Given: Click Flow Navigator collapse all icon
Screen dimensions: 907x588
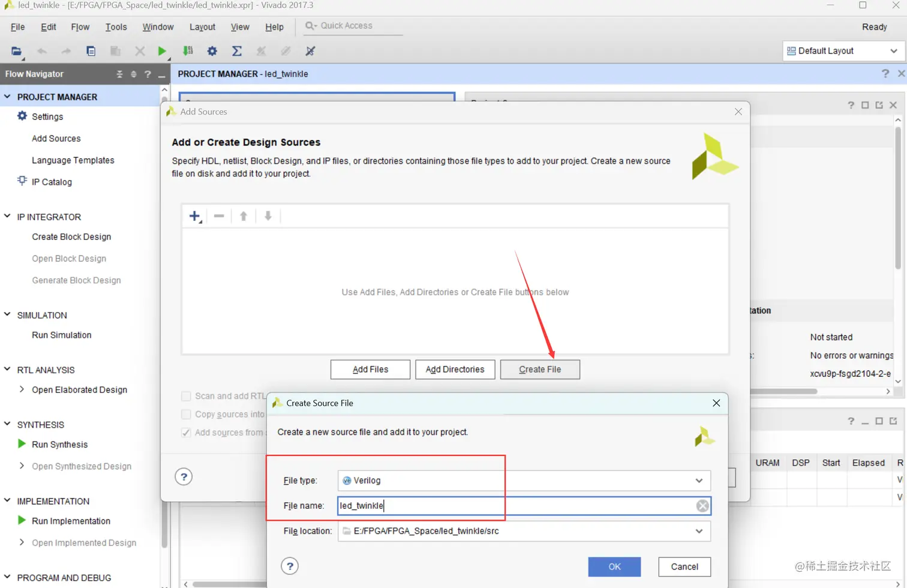Looking at the screenshot, I should point(119,74).
